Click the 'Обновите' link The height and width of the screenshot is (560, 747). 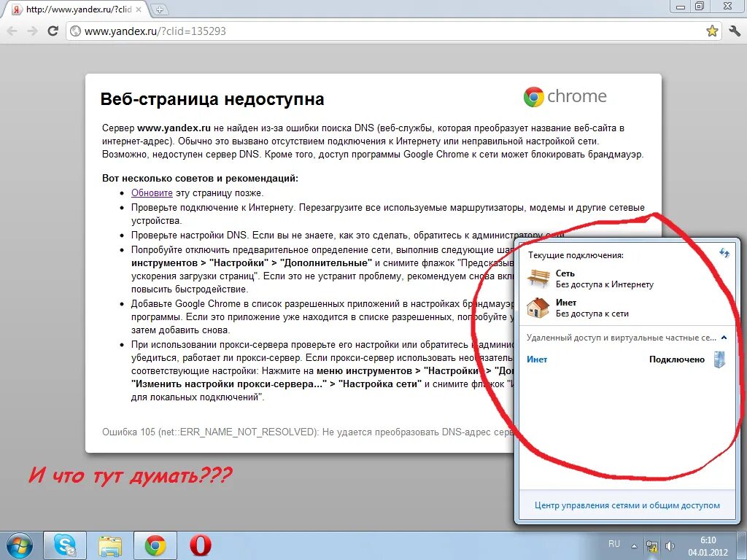tap(152, 192)
